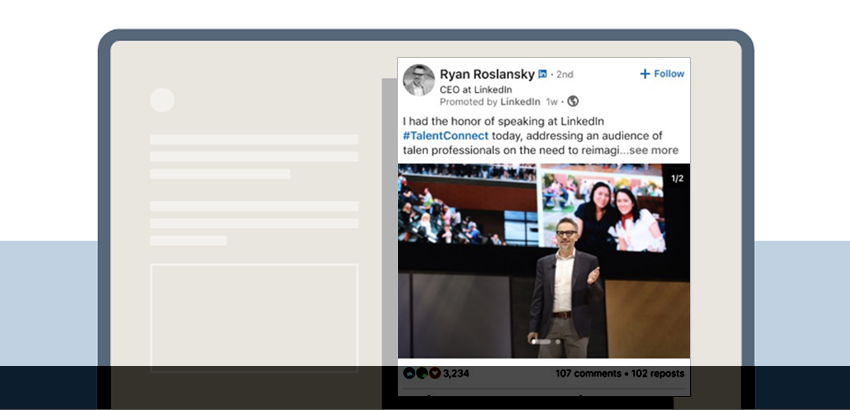This screenshot has width=850, height=410.
Task: Select the first carousel indicator
Action: [541, 342]
